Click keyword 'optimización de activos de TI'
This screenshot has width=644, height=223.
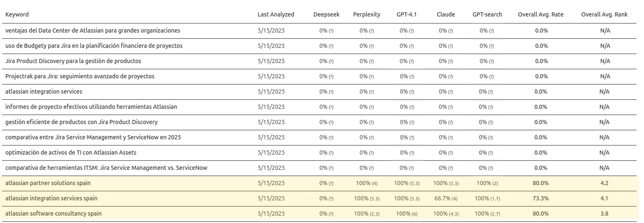click(x=71, y=153)
